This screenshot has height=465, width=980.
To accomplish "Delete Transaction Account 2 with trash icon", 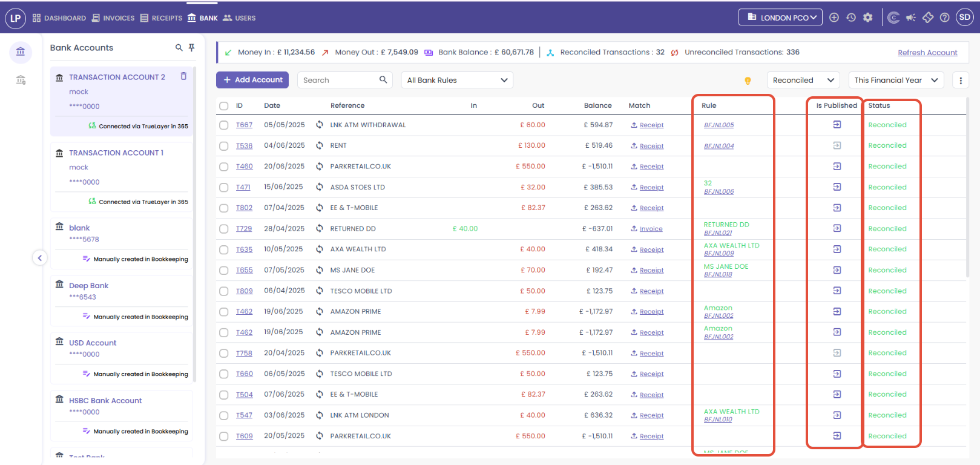I will pyautogui.click(x=183, y=76).
